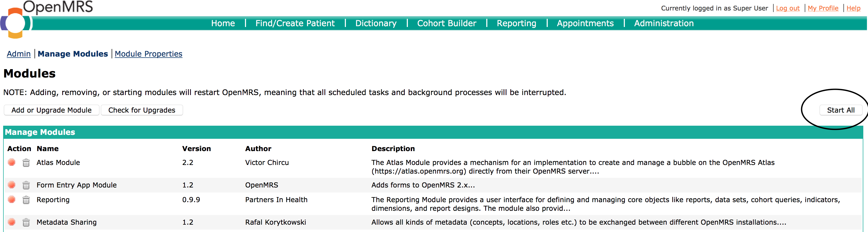Open the Dictionary page

(x=376, y=23)
